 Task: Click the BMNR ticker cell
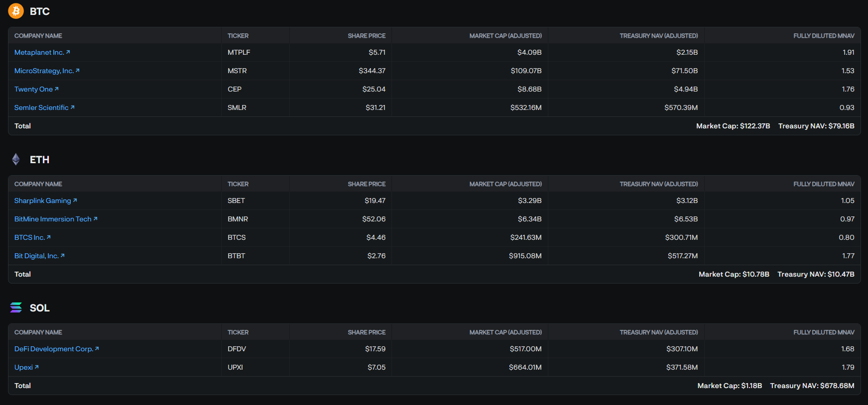pyautogui.click(x=238, y=219)
